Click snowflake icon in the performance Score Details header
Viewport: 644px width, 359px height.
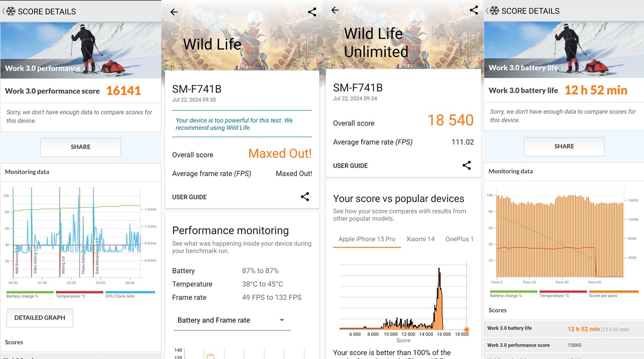click(11, 11)
